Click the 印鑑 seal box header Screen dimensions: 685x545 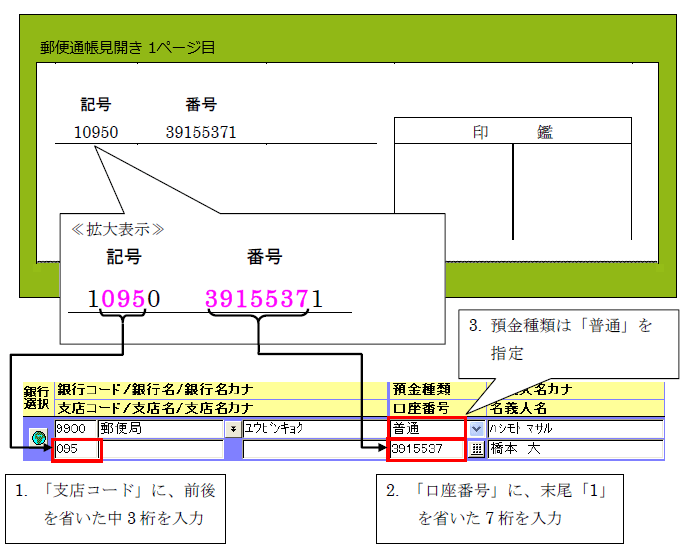coord(512,132)
